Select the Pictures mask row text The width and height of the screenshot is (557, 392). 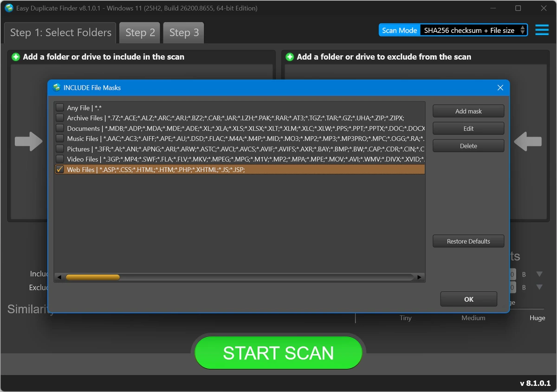tap(246, 149)
